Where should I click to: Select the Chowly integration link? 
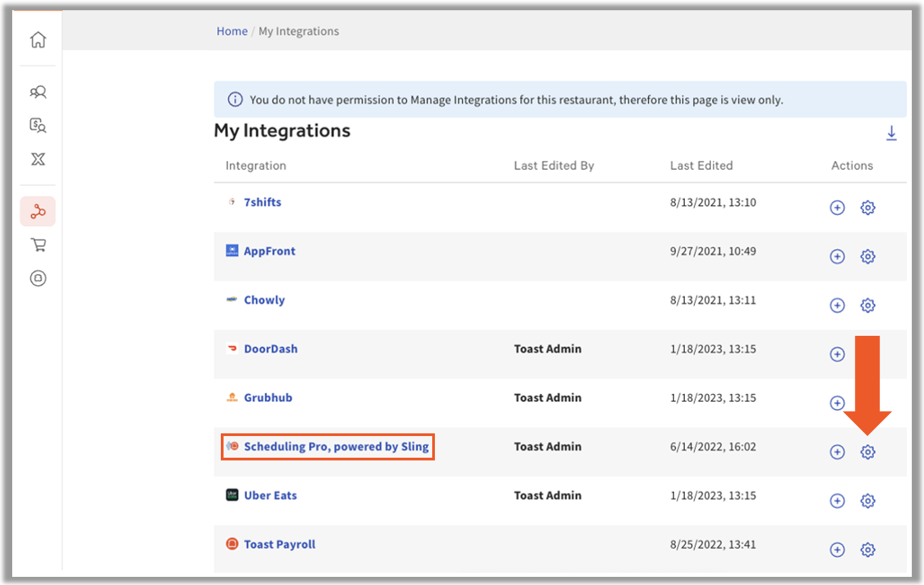(264, 300)
